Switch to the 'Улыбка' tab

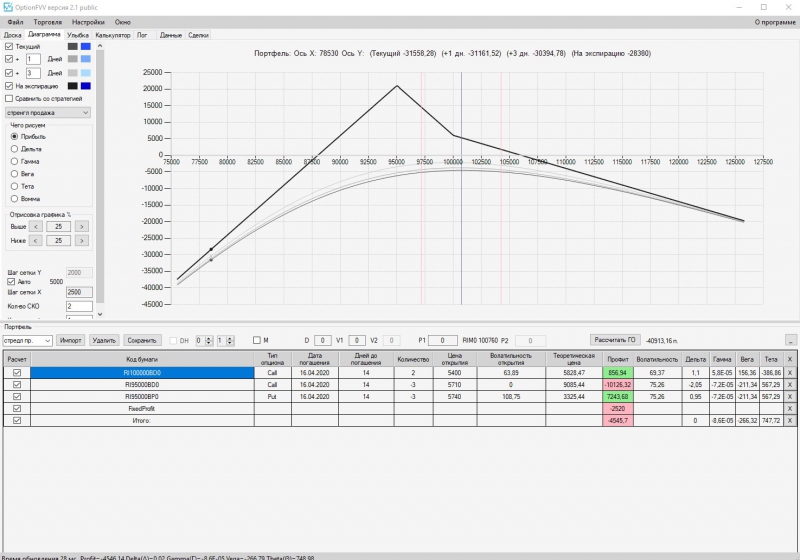point(78,35)
